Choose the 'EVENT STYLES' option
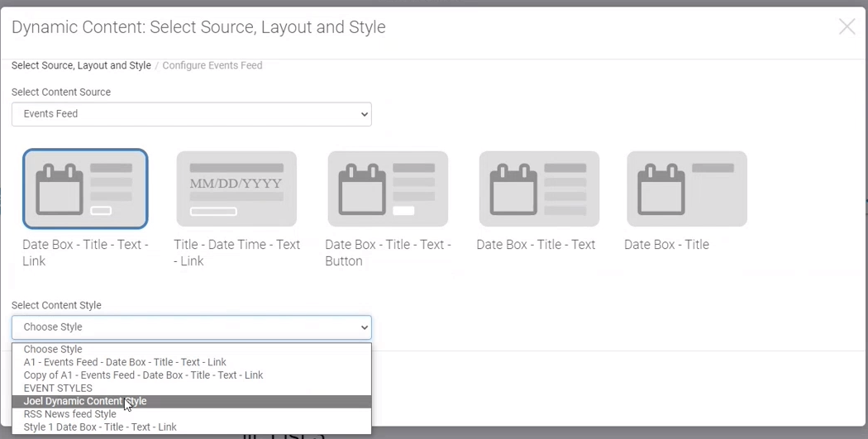This screenshot has height=439, width=868. pyautogui.click(x=58, y=389)
